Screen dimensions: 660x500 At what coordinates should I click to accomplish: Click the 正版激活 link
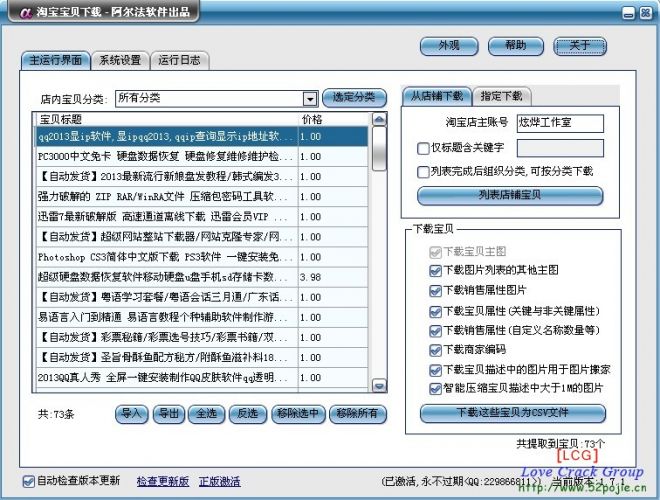point(219,481)
